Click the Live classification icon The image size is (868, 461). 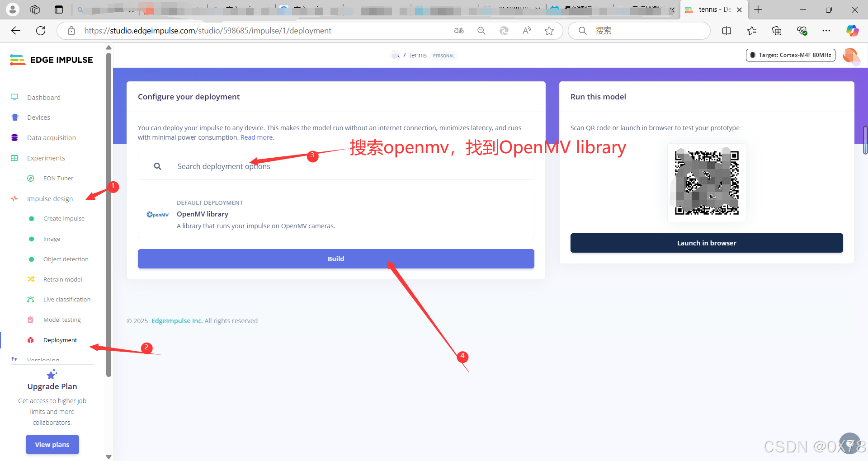click(31, 300)
